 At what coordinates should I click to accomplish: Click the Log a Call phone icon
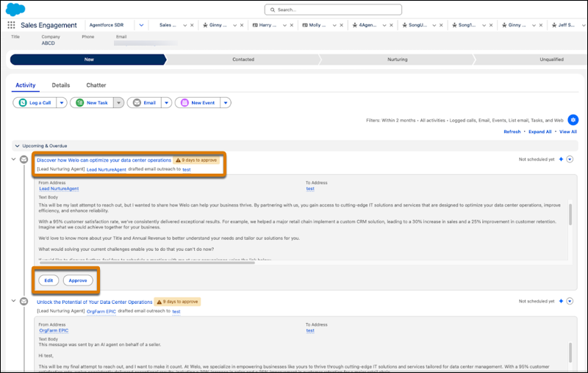23,102
